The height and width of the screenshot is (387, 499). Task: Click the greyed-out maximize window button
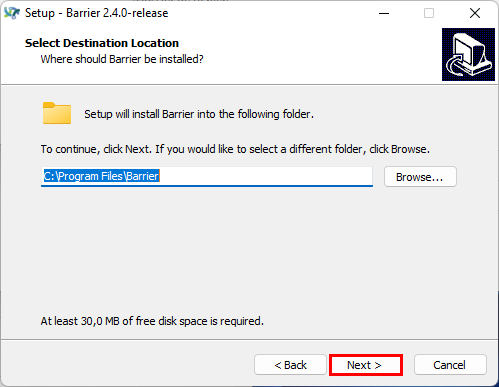click(x=429, y=13)
